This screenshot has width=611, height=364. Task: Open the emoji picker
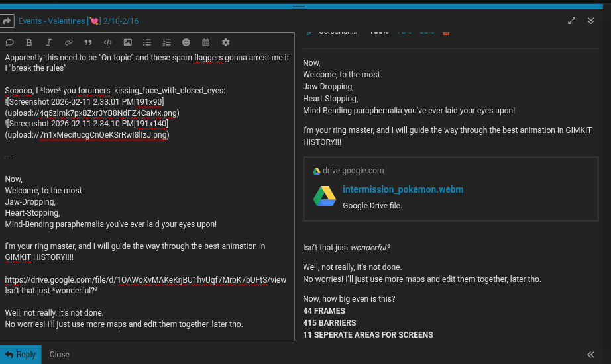pyautogui.click(x=186, y=42)
